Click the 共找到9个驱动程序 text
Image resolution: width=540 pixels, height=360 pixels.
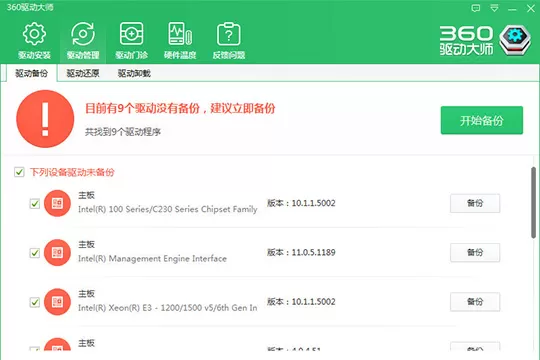[123, 132]
